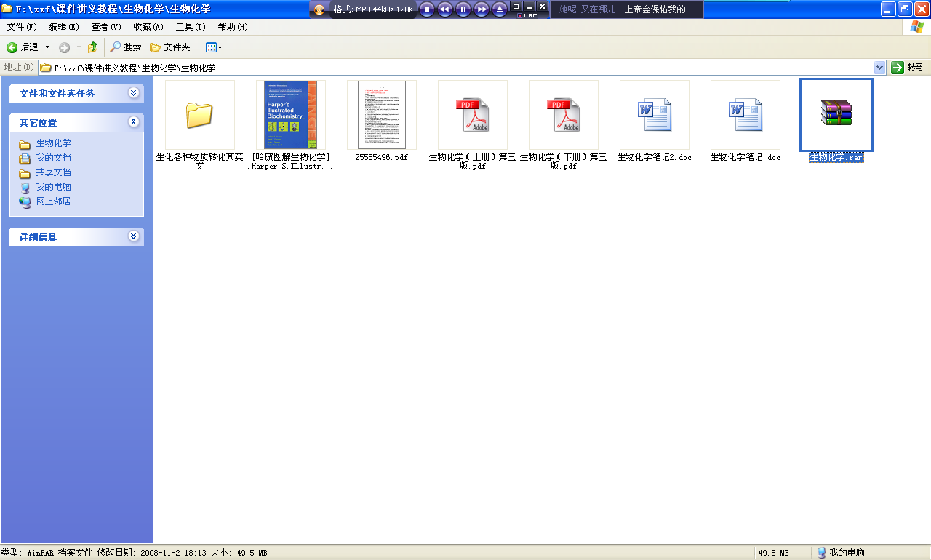
Task: Select the 生化各种物质转化其英文 folder
Action: click(199, 115)
